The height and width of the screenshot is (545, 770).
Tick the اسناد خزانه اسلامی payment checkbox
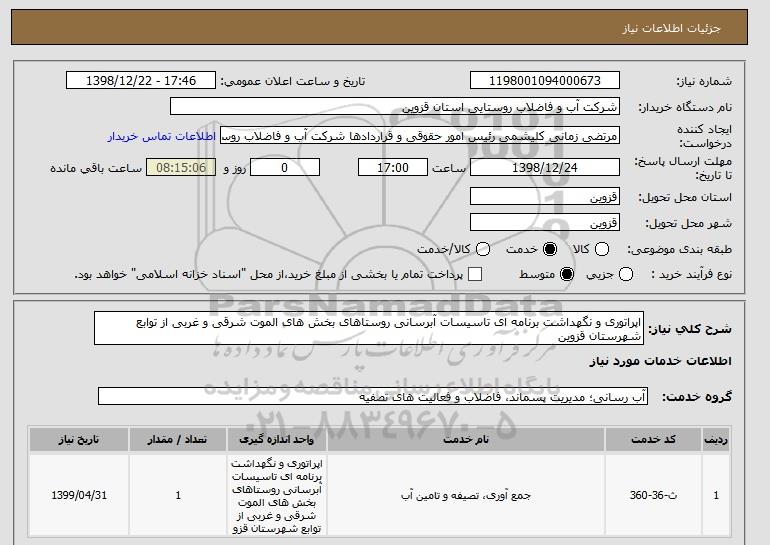pyautogui.click(x=475, y=274)
